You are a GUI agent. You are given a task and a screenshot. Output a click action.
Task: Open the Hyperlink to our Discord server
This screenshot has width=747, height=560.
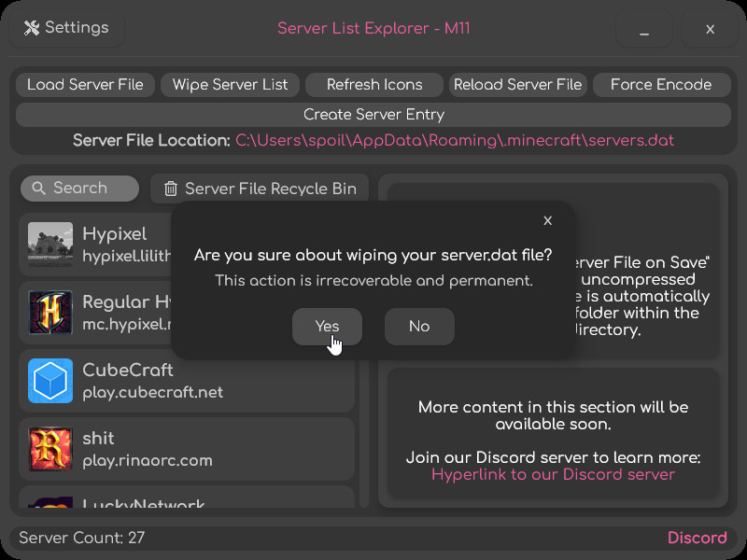coord(553,474)
